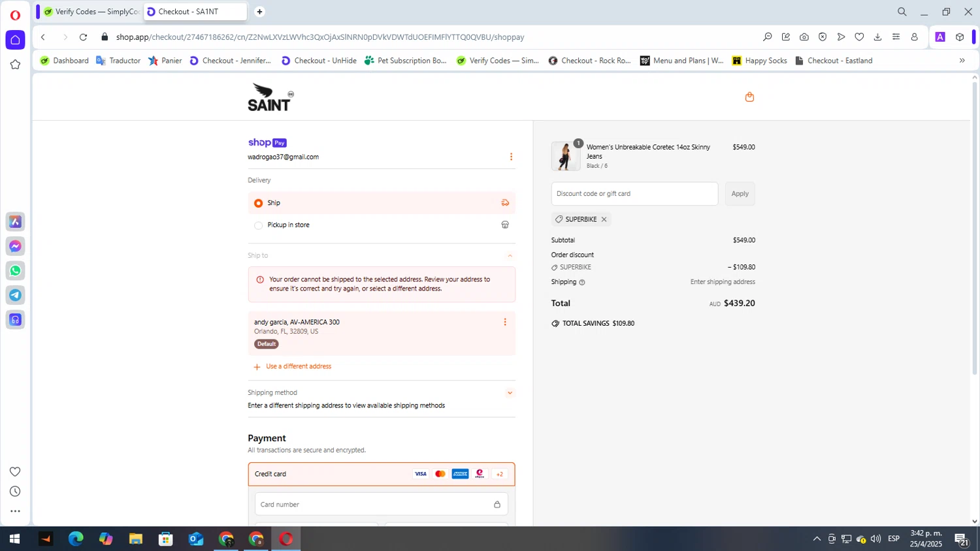Open Checkout - Eastland bookmark

pyautogui.click(x=834, y=61)
